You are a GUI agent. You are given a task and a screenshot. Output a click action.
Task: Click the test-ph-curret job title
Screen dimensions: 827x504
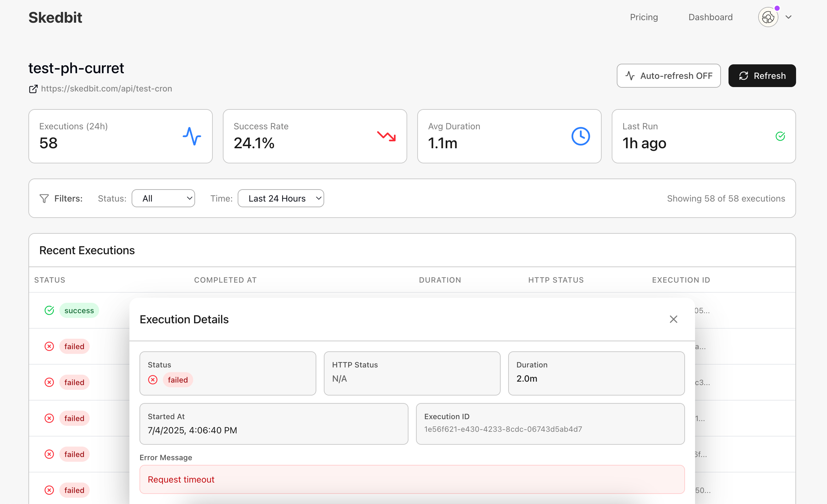point(76,68)
